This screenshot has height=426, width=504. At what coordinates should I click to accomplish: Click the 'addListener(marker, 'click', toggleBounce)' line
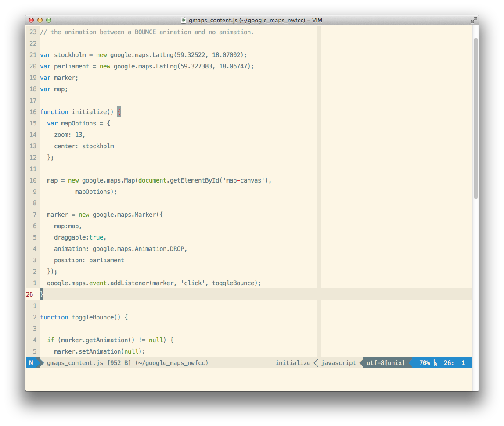coord(154,283)
